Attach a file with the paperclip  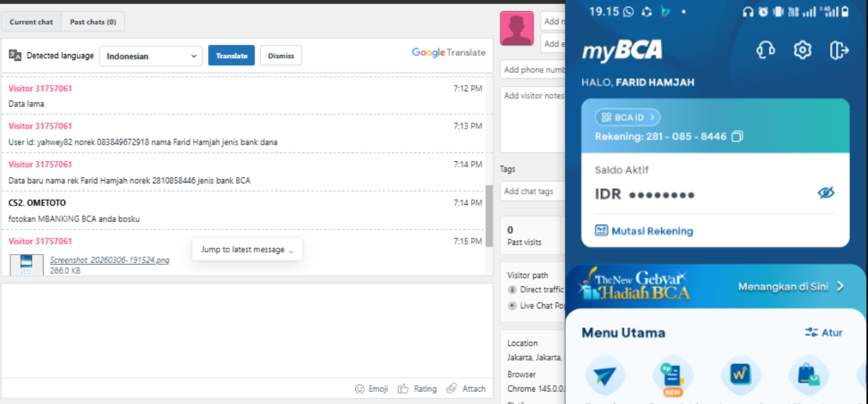[466, 389]
